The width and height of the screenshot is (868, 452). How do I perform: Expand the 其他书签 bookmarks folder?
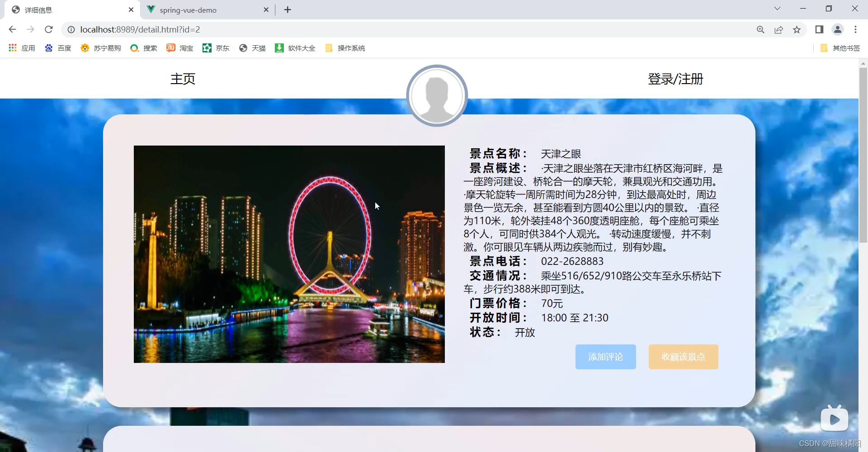pos(840,48)
